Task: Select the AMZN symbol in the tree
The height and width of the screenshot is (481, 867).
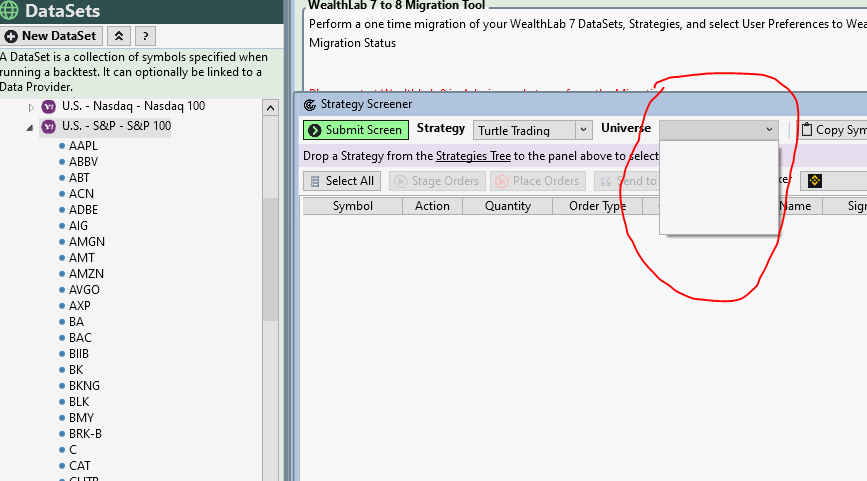Action: (x=87, y=274)
